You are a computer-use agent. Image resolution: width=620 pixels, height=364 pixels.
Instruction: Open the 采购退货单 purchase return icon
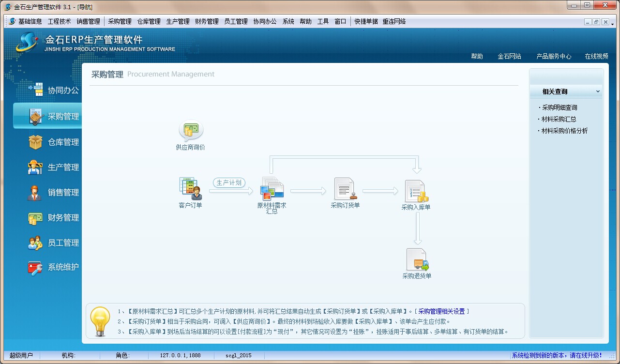tap(417, 260)
